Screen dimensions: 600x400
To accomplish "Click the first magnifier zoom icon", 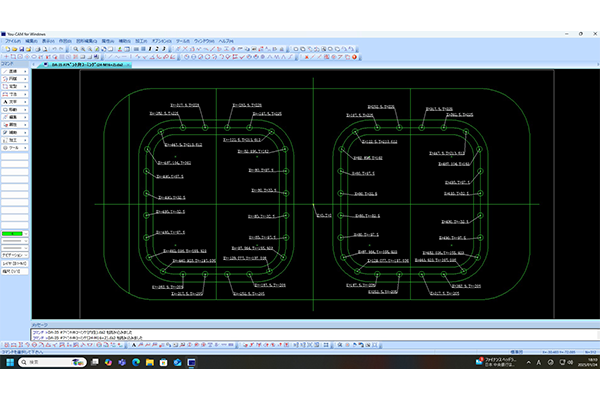I will (76, 49).
